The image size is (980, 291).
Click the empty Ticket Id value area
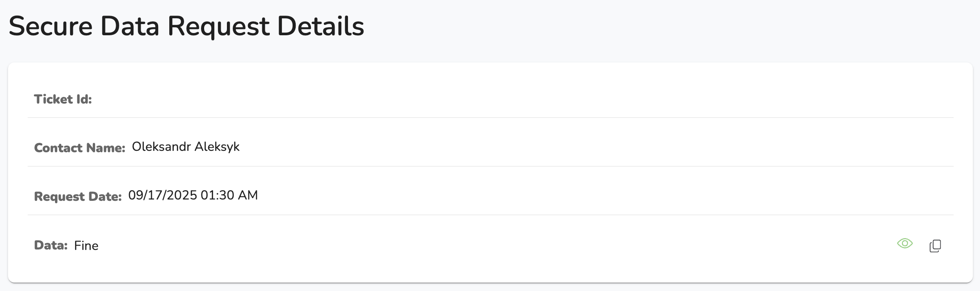tap(523, 99)
